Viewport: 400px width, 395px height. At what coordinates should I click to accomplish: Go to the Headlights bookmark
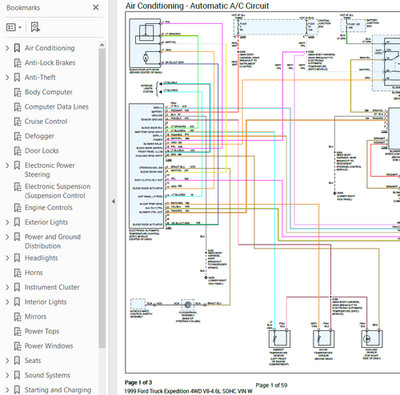41,258
